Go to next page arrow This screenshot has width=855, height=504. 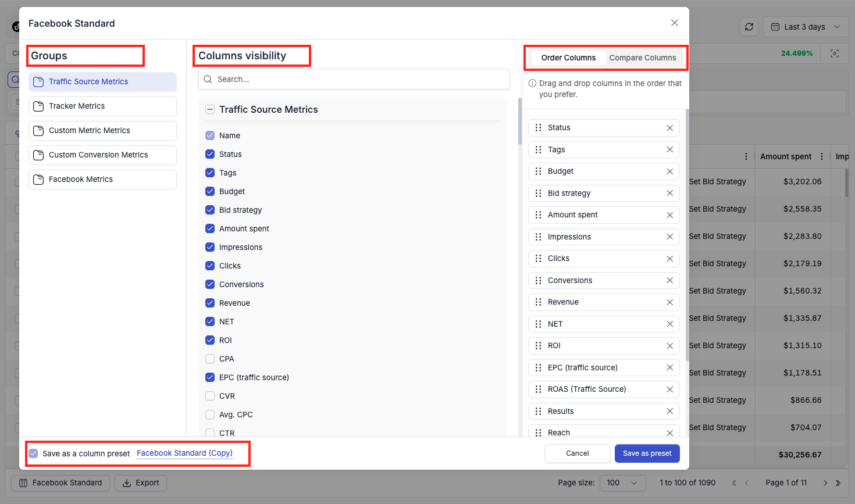click(825, 482)
